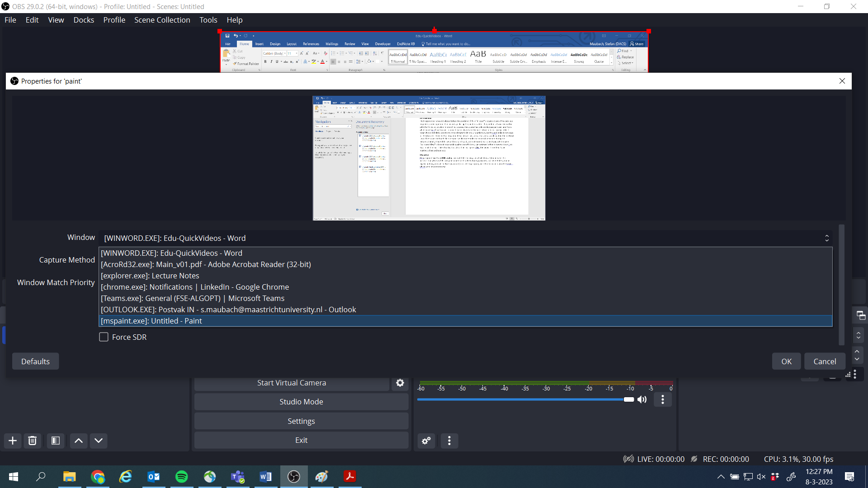Click the LIVE streaming status icon

(x=628, y=459)
